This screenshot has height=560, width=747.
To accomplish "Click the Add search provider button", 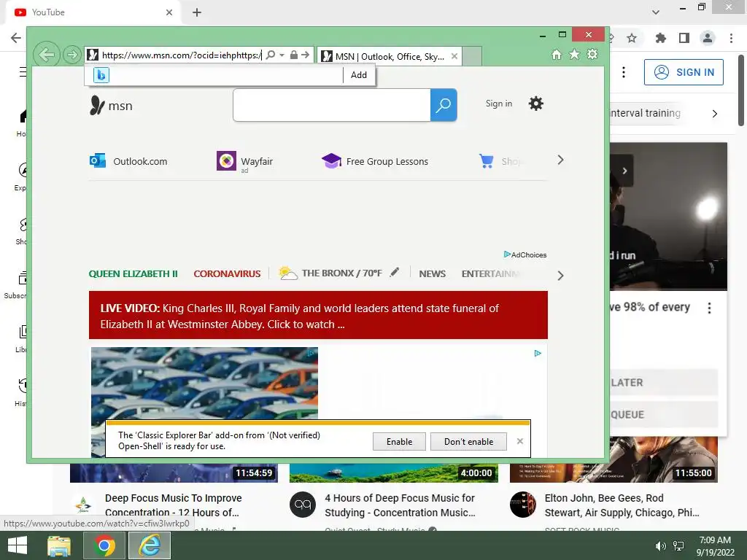I will click(359, 75).
